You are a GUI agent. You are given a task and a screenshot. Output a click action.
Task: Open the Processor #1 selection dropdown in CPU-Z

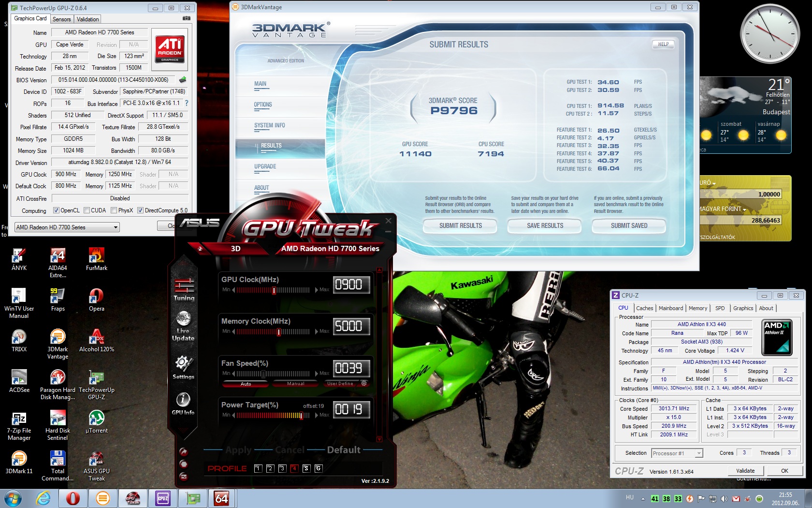coord(677,453)
